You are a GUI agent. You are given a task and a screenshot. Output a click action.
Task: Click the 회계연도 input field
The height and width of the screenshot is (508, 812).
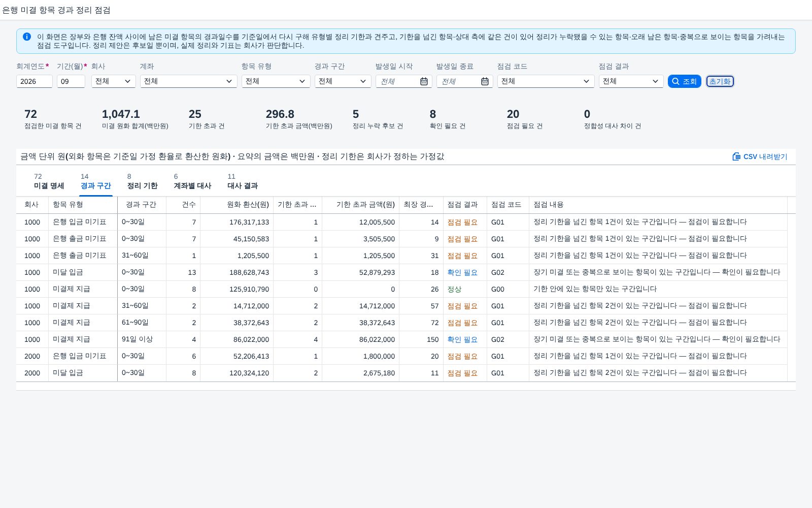(35, 81)
